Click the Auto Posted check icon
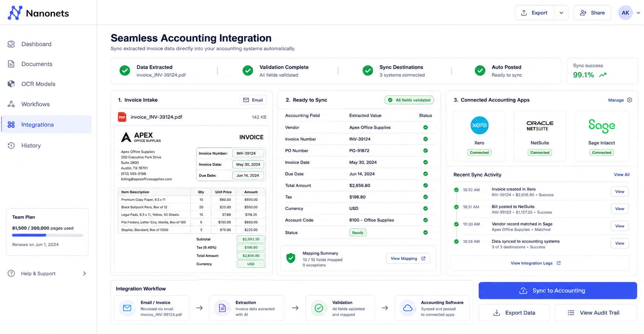This screenshot has width=644, height=334. [x=480, y=71]
